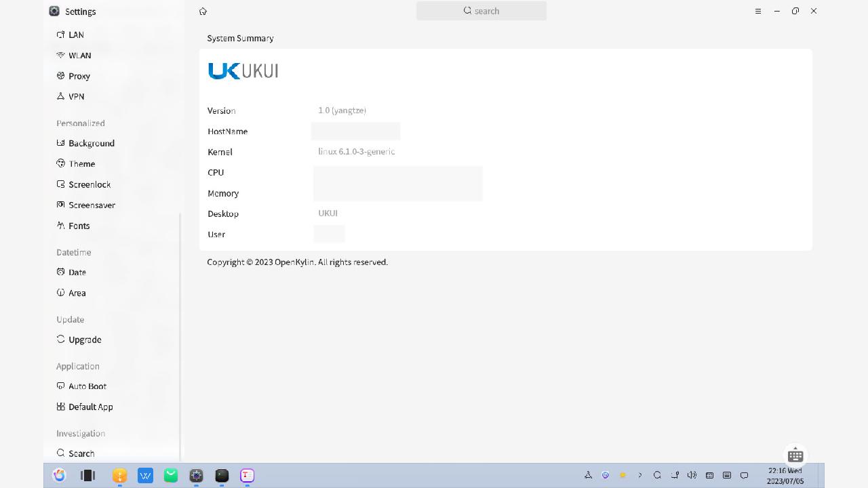
Task: Open Upgrade settings page
Action: coord(84,340)
